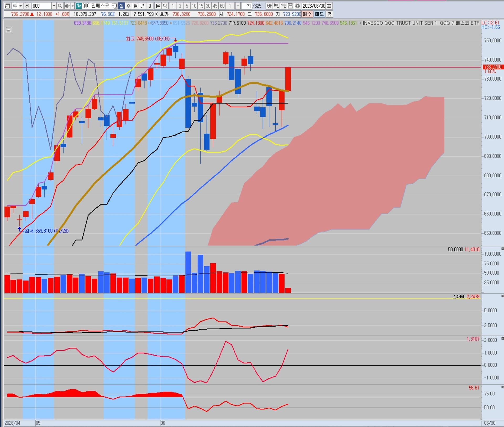Image resolution: width=504 pixels, height=427 pixels.
Task: Click the 1.3107 oscillator panel corner icon
Action: click(x=502, y=339)
